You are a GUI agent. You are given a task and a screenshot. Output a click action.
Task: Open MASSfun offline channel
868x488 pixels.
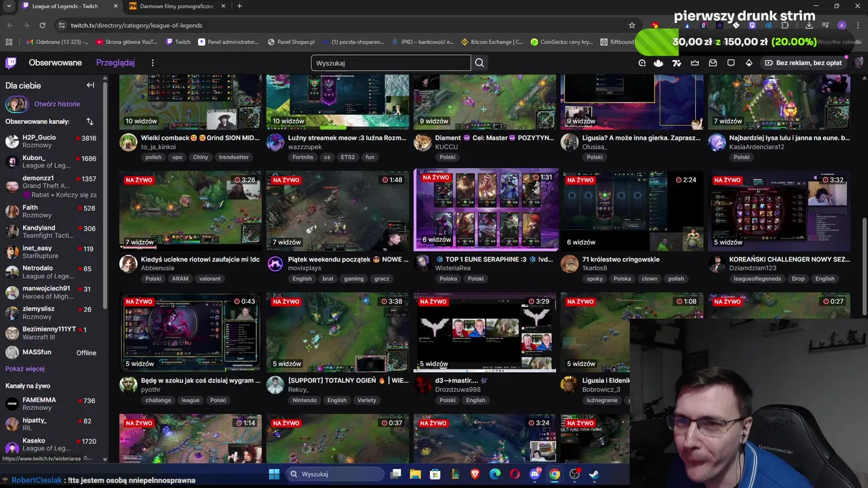tap(51, 352)
